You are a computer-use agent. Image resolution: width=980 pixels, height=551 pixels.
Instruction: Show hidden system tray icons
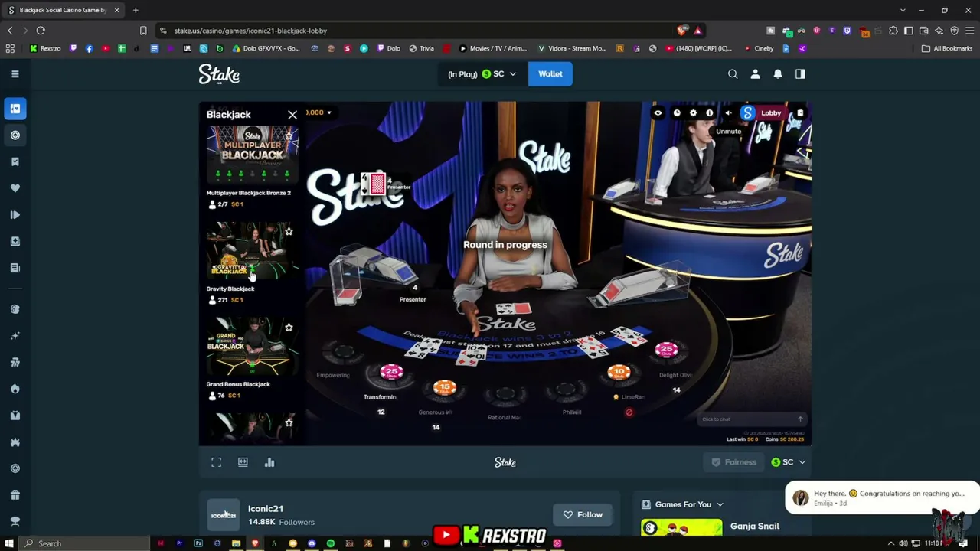coord(890,543)
